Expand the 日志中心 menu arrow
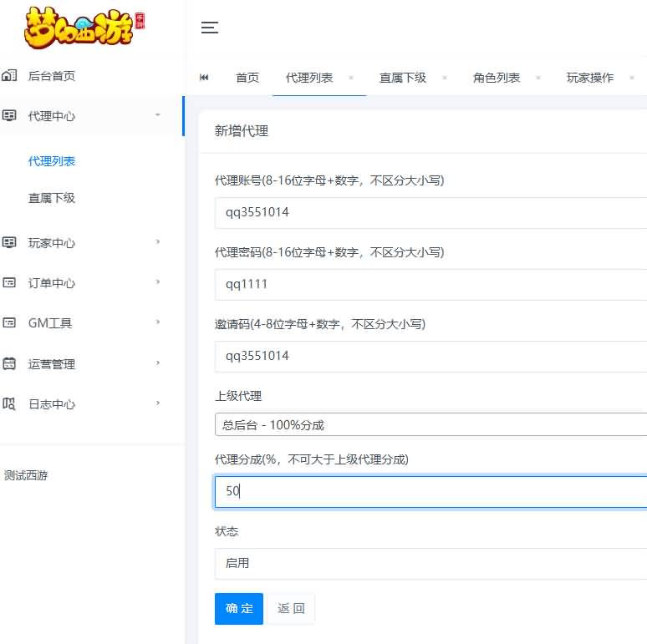Image resolution: width=647 pixels, height=644 pixels. (158, 403)
